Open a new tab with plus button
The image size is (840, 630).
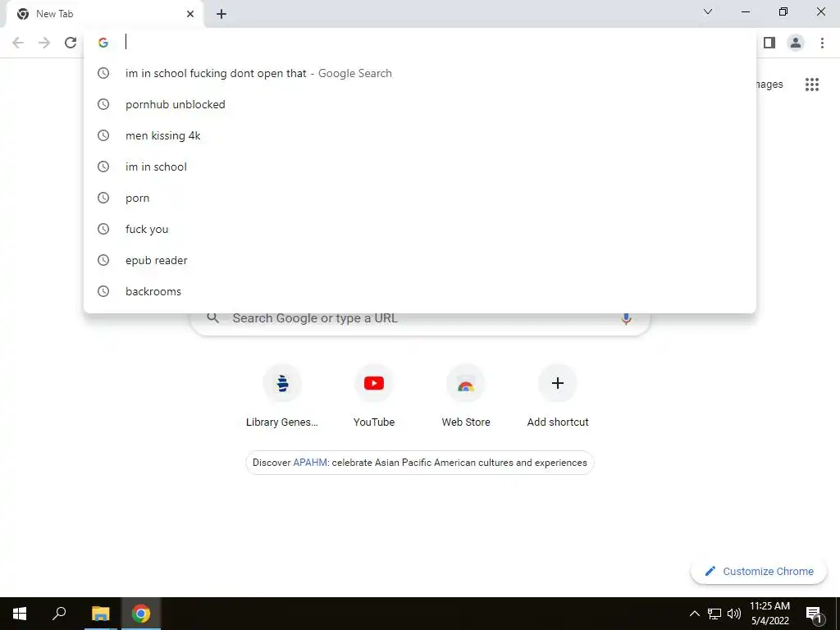[x=221, y=14]
